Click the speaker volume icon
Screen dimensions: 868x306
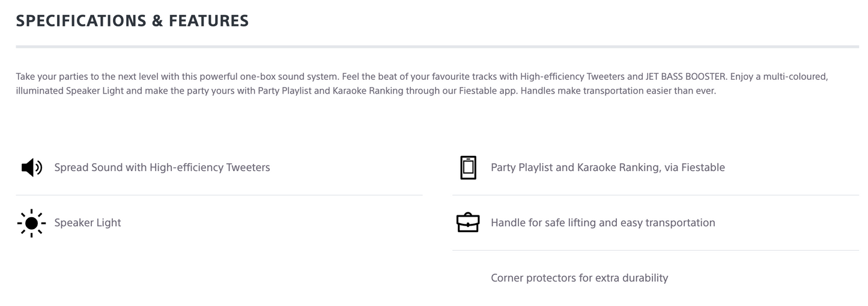pos(31,167)
